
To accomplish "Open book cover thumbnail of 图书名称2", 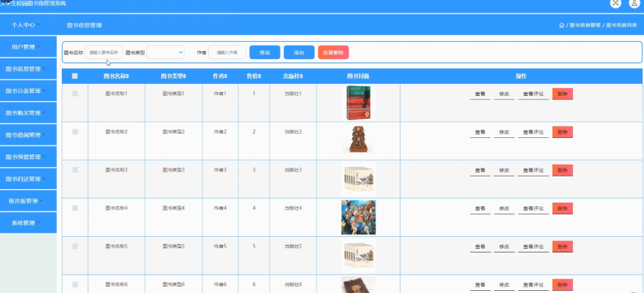I will tap(358, 140).
